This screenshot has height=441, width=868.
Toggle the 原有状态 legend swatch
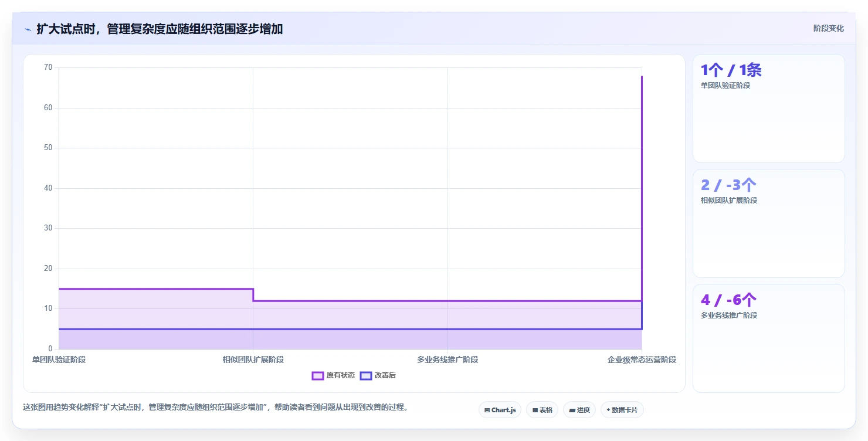(x=318, y=375)
